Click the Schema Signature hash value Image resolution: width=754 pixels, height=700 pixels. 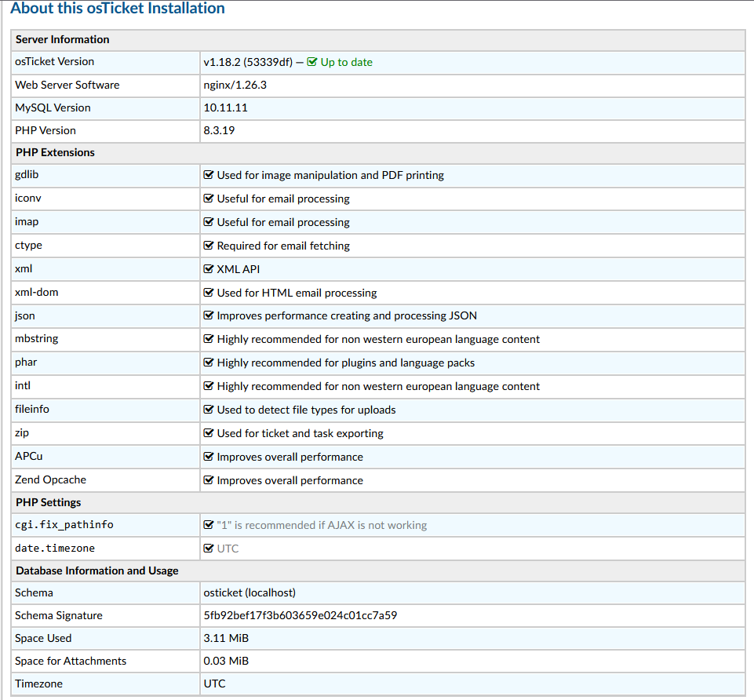pos(300,615)
